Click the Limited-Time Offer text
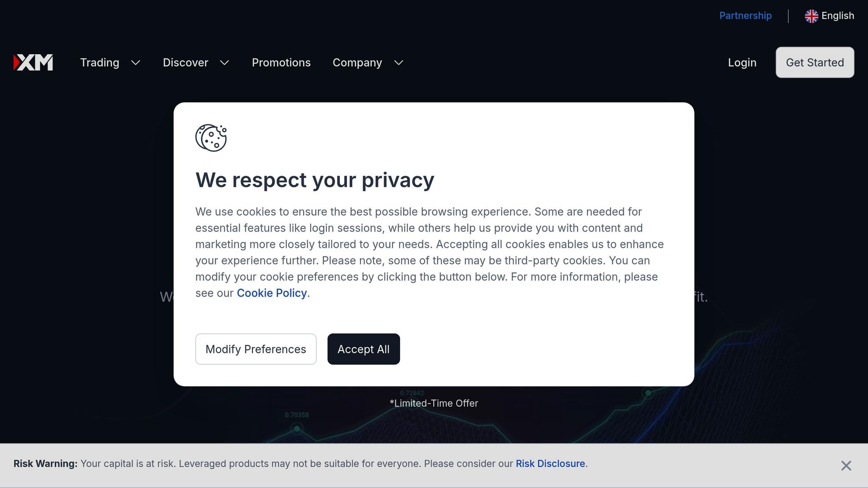This screenshot has height=488, width=868. (x=434, y=403)
